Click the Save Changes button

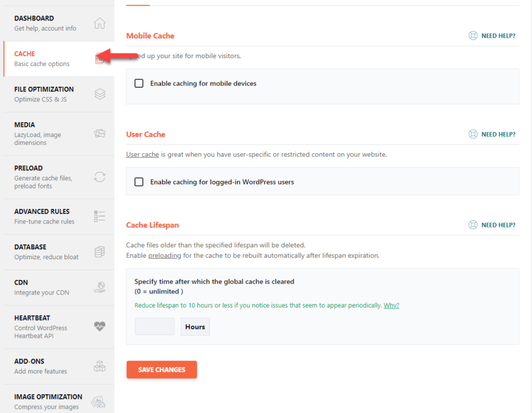coord(162,369)
